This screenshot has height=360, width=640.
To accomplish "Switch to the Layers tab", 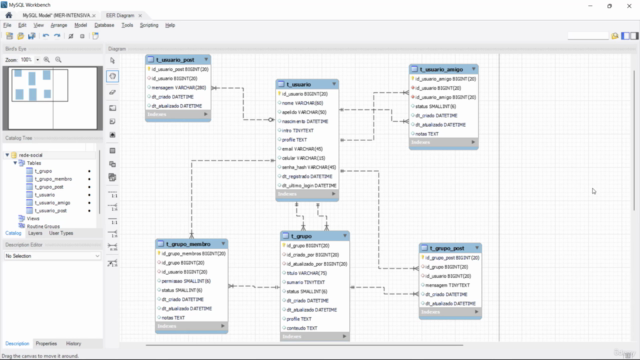I will click(35, 233).
